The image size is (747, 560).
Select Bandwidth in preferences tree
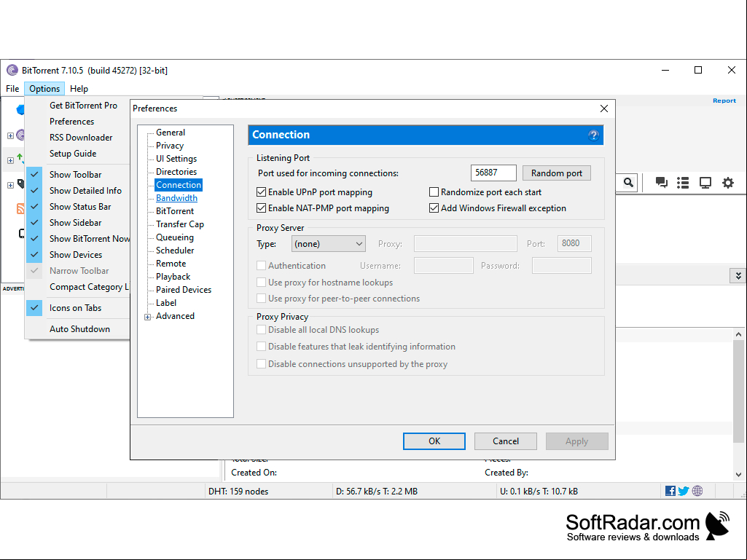176,198
